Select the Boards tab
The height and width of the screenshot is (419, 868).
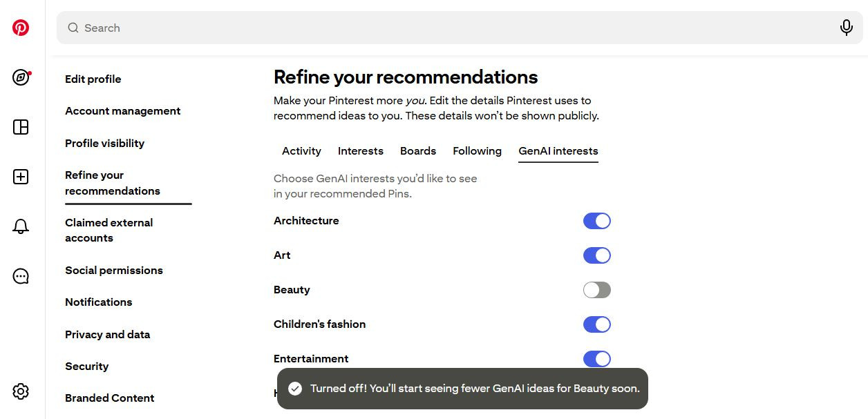tap(418, 151)
